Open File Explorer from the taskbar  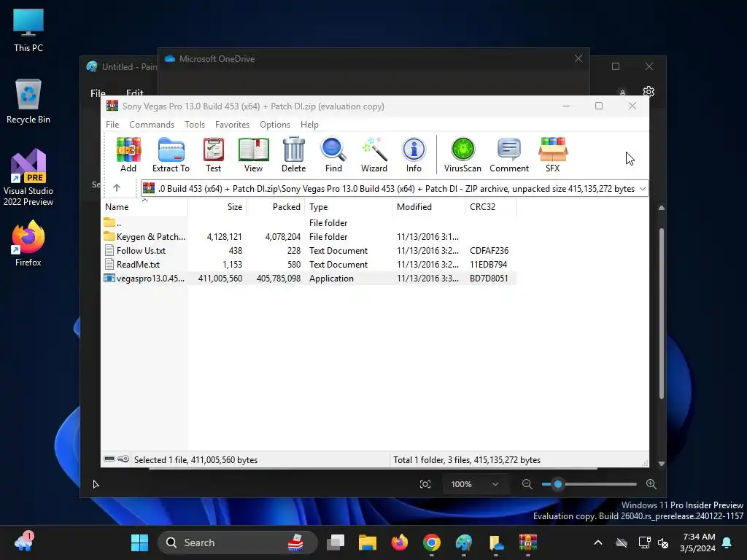point(368,542)
